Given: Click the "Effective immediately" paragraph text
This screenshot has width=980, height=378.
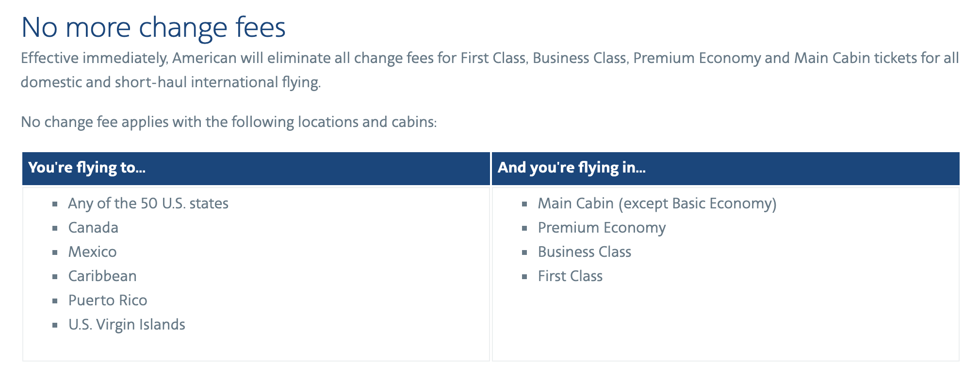Looking at the screenshot, I should (x=490, y=70).
